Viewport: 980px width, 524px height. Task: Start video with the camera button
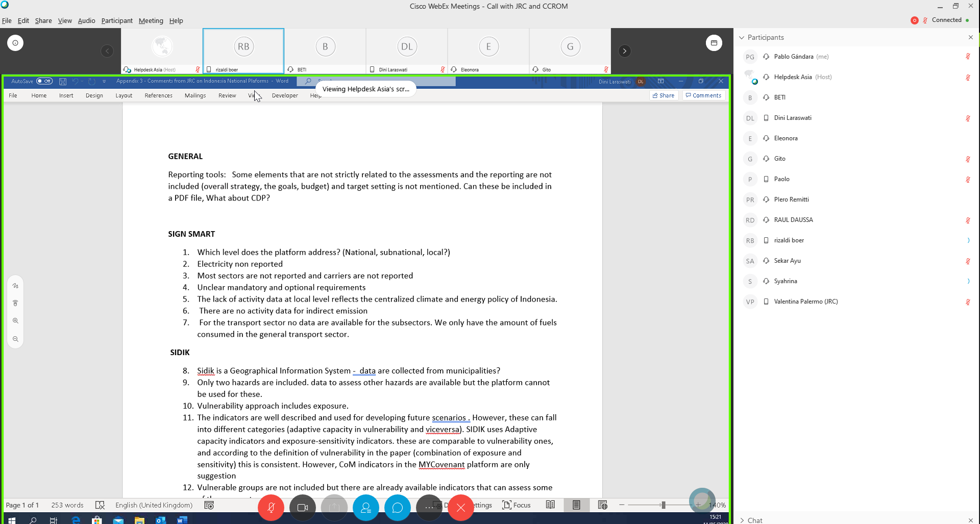click(x=303, y=508)
